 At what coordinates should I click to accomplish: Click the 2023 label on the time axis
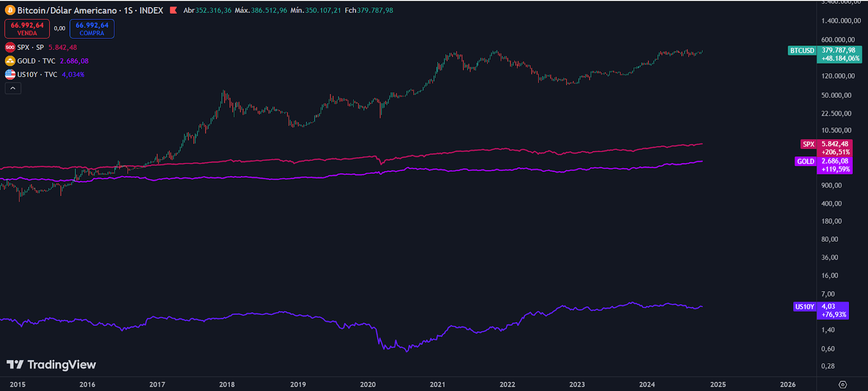pos(577,384)
